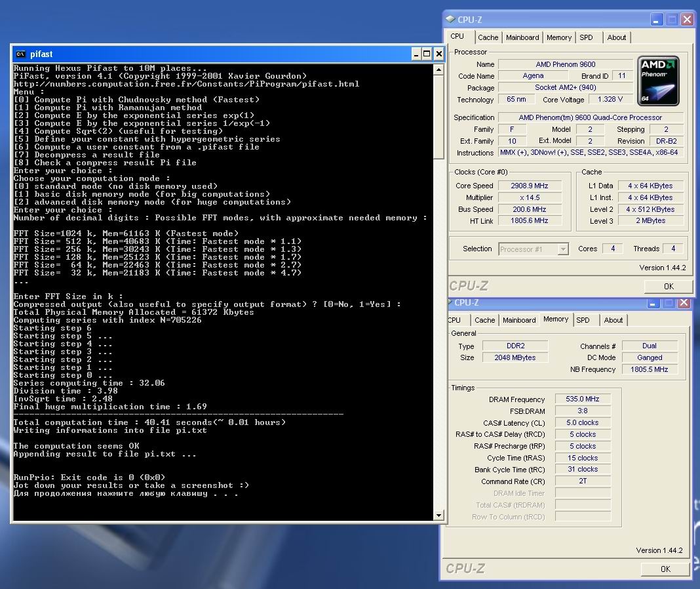The height and width of the screenshot is (589, 700).
Task: Click the Code Name value Agena
Action: coord(533,76)
